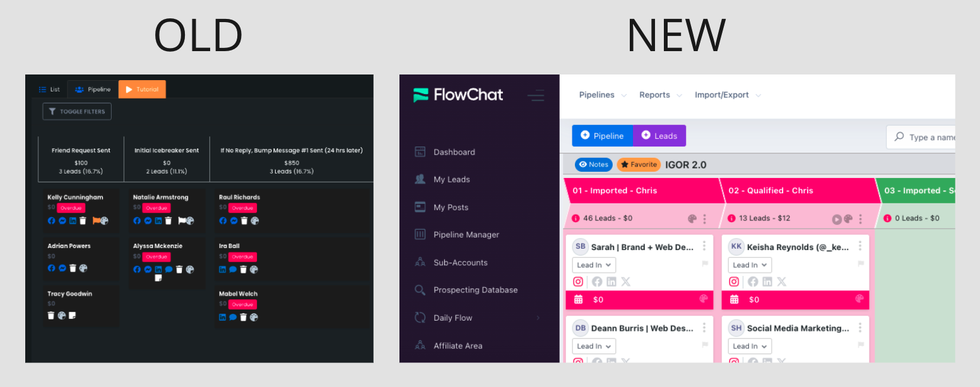Open Kelly Cunningham's Messenger icon

pyautogui.click(x=62, y=221)
